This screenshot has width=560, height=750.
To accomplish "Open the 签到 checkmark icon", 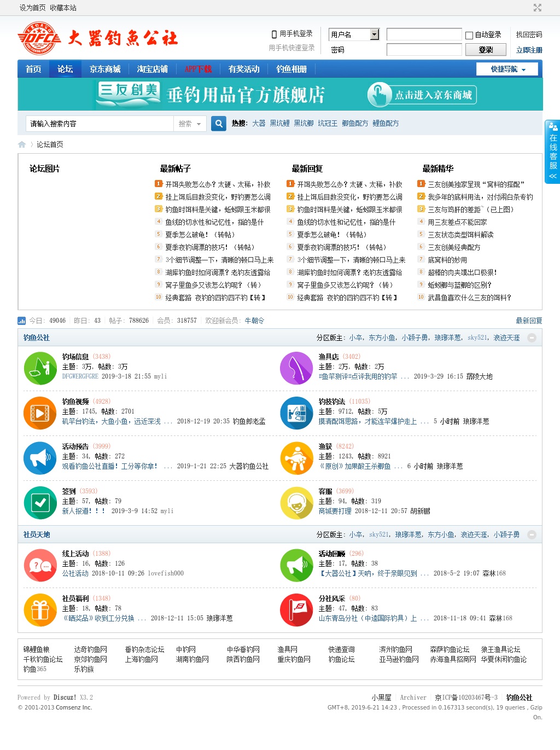I will [40, 503].
